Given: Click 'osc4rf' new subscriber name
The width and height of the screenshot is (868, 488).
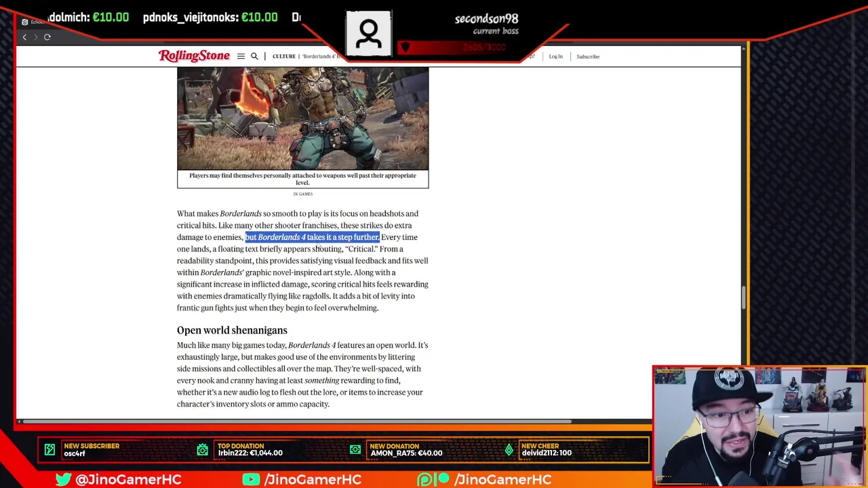Looking at the screenshot, I should [x=75, y=453].
